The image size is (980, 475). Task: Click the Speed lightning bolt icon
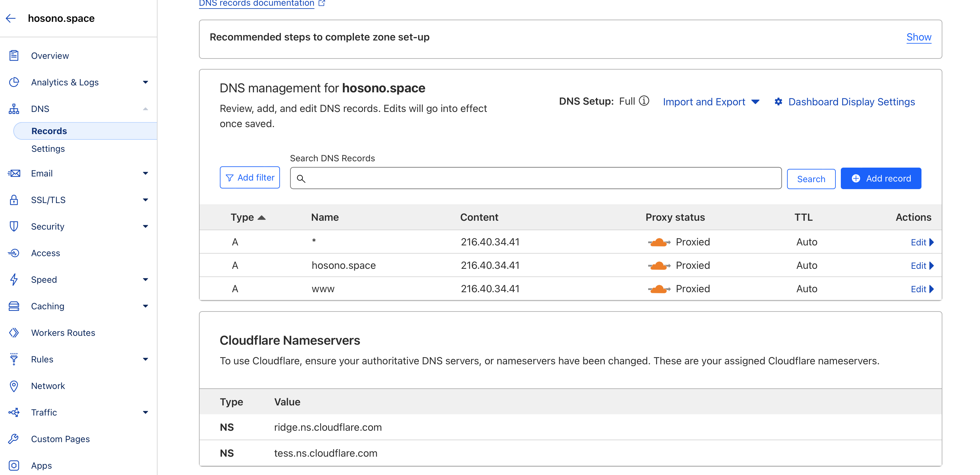coord(14,280)
